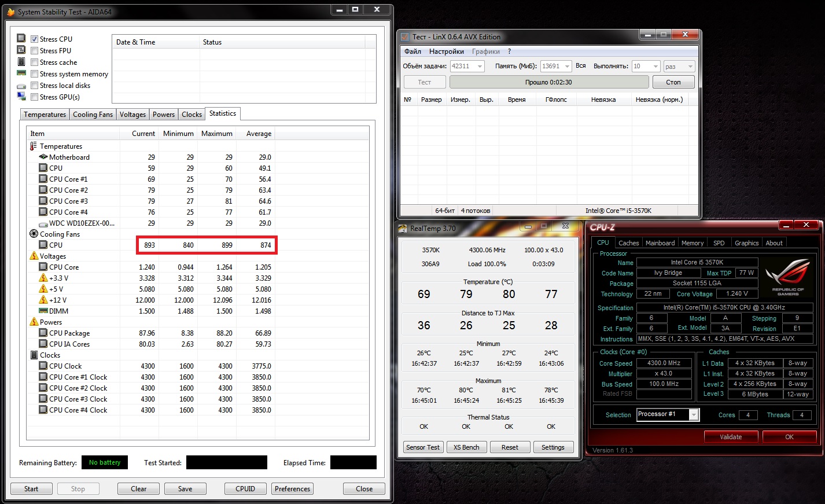Click the chip icon beside CPU IA Cores
This screenshot has width=825, height=504.
[43, 344]
